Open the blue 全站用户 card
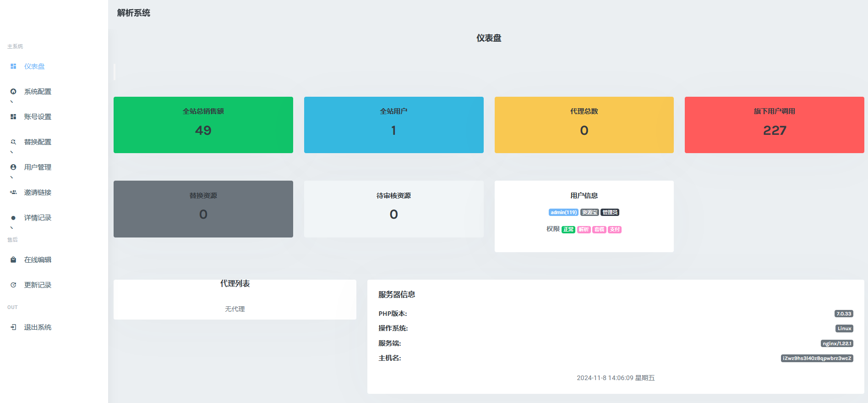This screenshot has width=868, height=403. click(394, 125)
